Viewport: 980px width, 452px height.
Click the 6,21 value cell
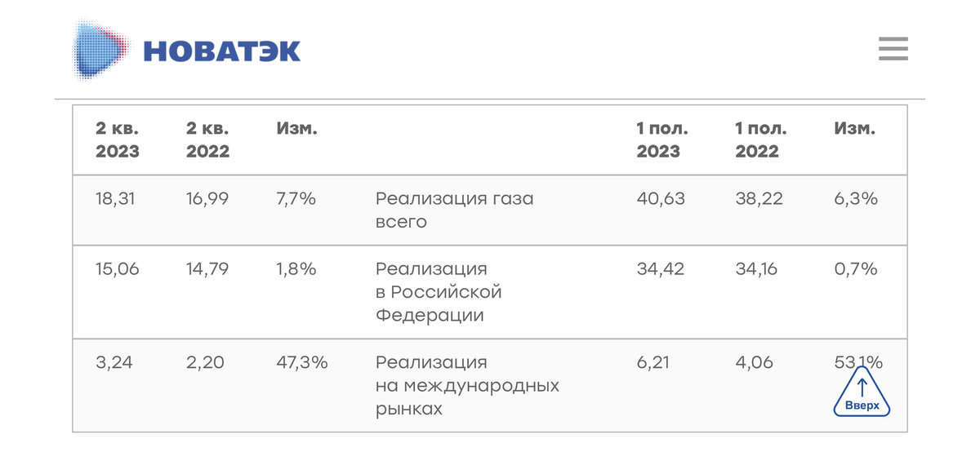653,362
